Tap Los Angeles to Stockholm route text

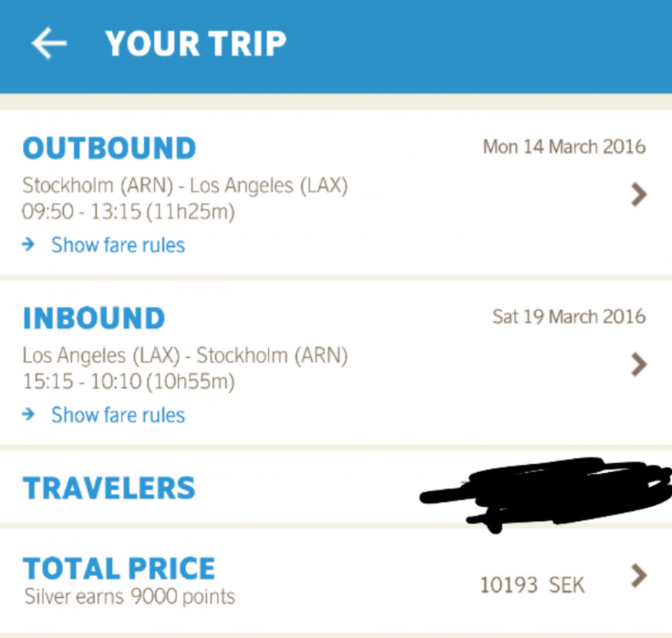(x=185, y=355)
